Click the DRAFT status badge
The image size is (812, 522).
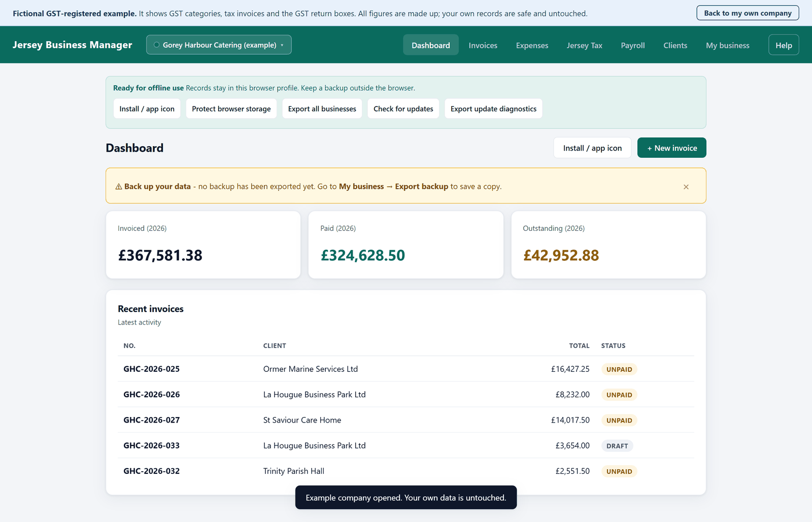(x=617, y=446)
